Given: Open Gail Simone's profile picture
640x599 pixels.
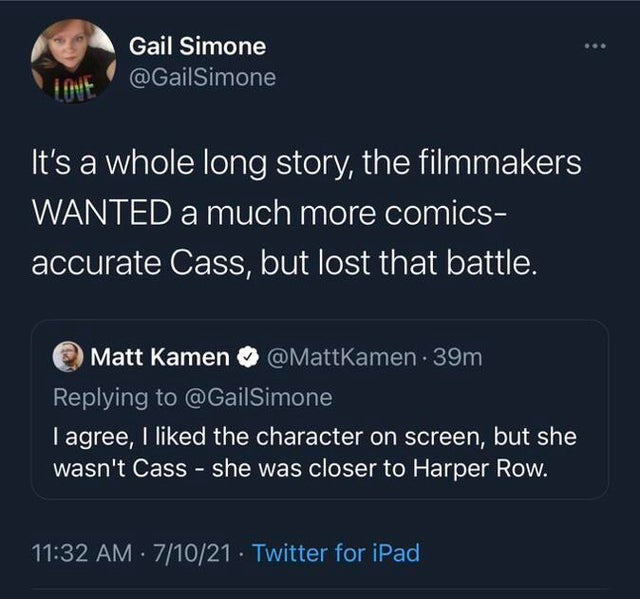Looking at the screenshot, I should point(73,61).
